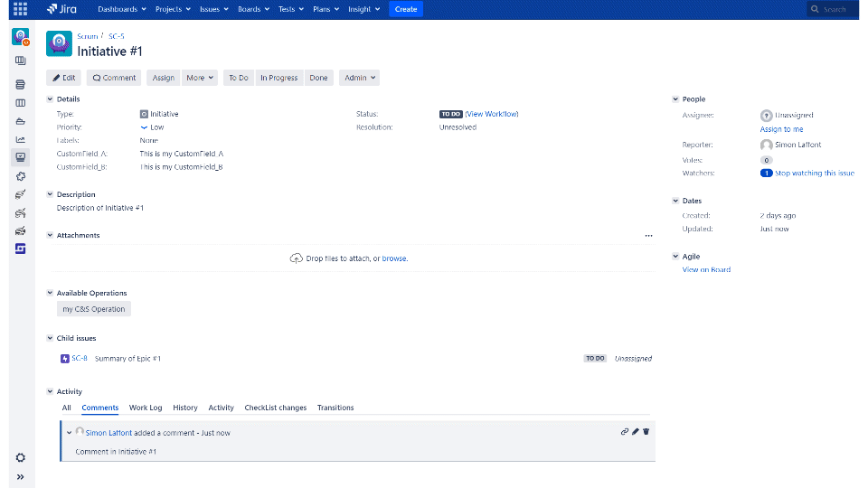Transition issue with Done button
The image size is (868, 488).
click(318, 78)
